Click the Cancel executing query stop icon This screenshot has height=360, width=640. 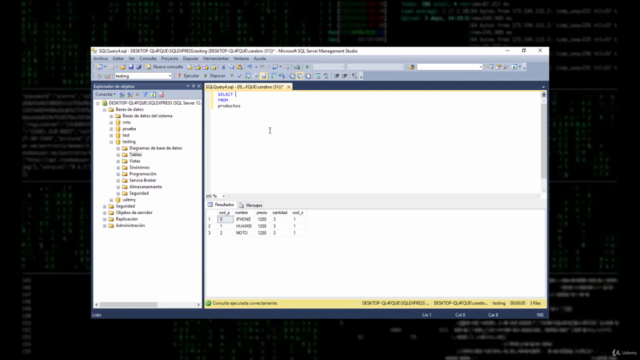click(232, 76)
